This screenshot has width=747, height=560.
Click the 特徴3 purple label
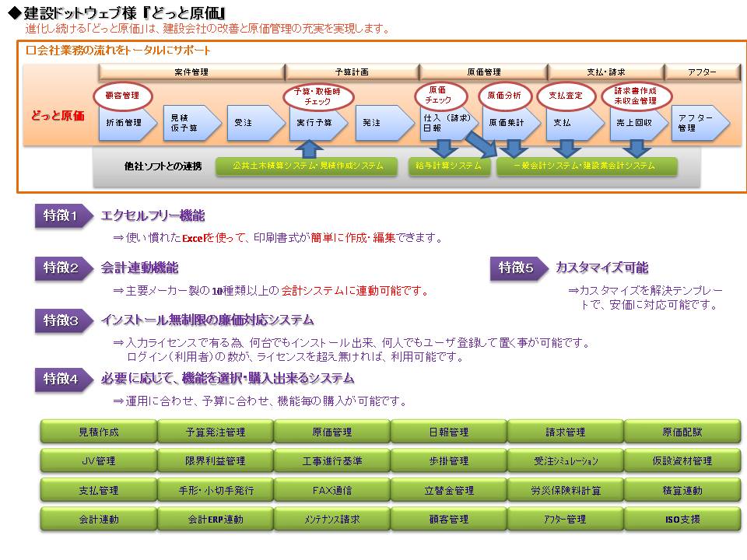[64, 320]
